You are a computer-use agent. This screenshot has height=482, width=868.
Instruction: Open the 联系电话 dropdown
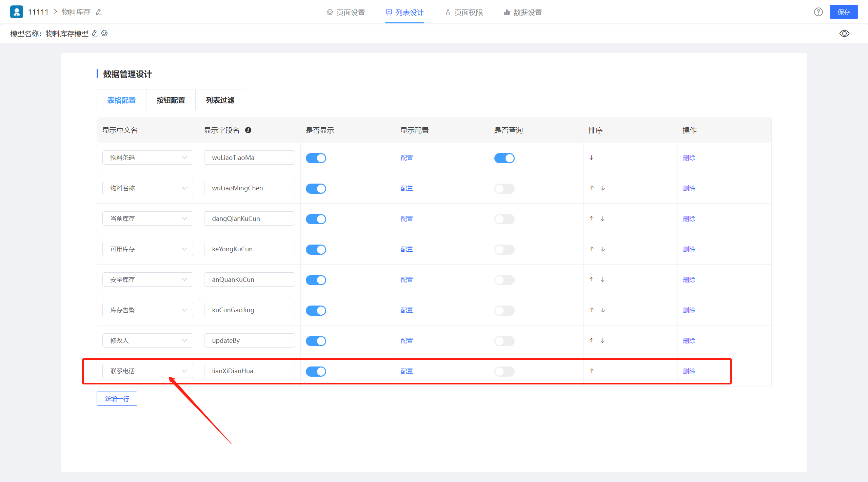pos(148,371)
